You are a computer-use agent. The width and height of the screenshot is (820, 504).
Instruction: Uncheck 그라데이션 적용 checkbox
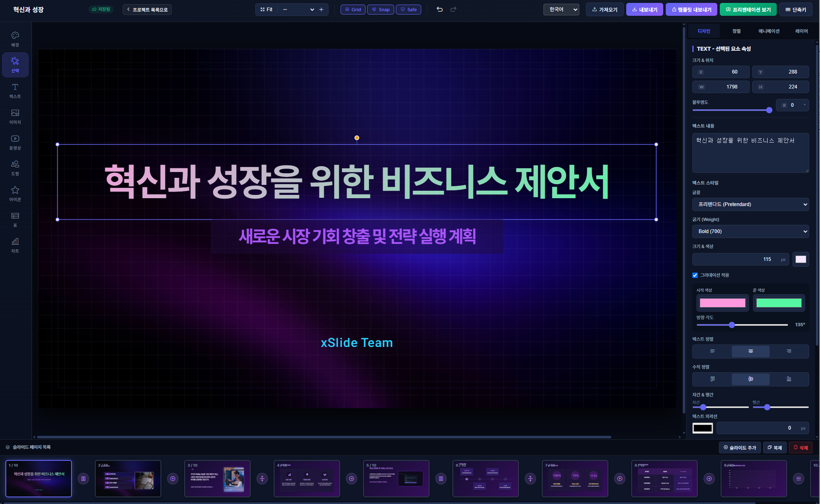695,275
